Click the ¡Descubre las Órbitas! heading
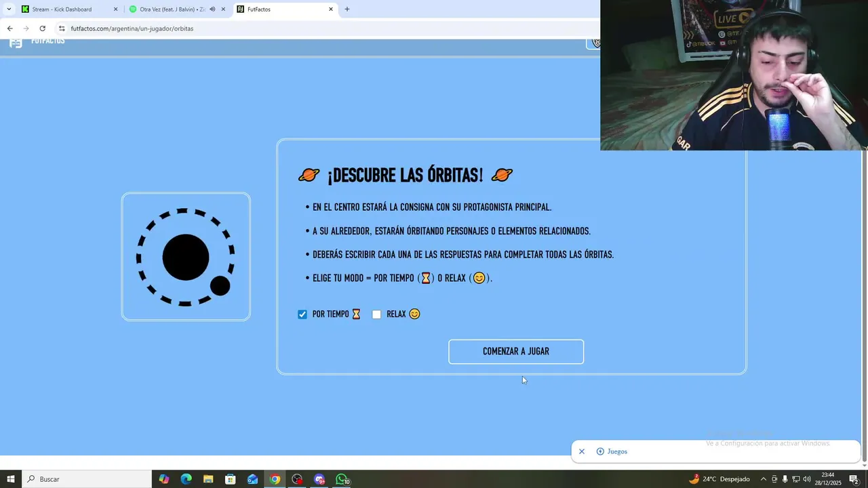The image size is (868, 488). tap(406, 175)
